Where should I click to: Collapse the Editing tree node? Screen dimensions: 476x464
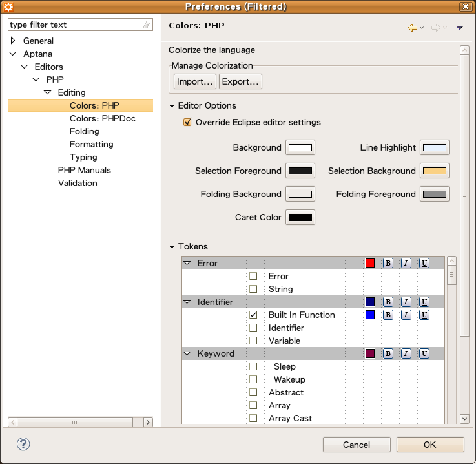(x=48, y=92)
